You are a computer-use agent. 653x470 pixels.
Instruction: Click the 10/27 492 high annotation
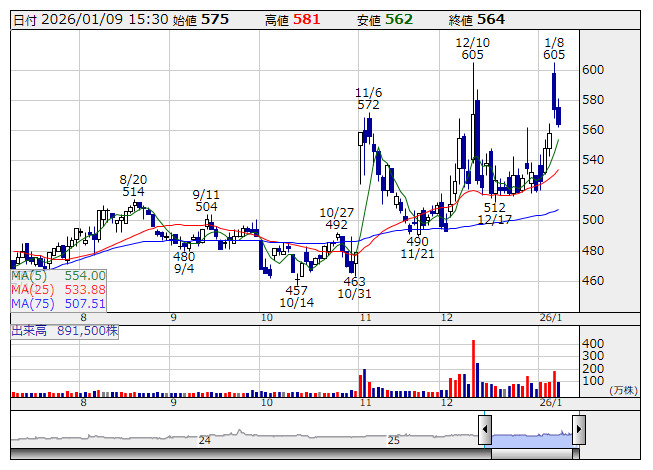(x=336, y=219)
